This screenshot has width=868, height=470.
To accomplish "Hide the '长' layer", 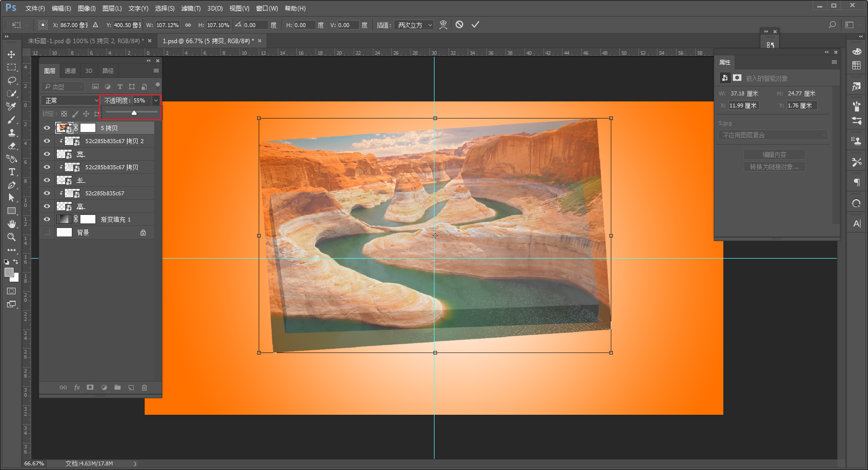I will pos(47,180).
